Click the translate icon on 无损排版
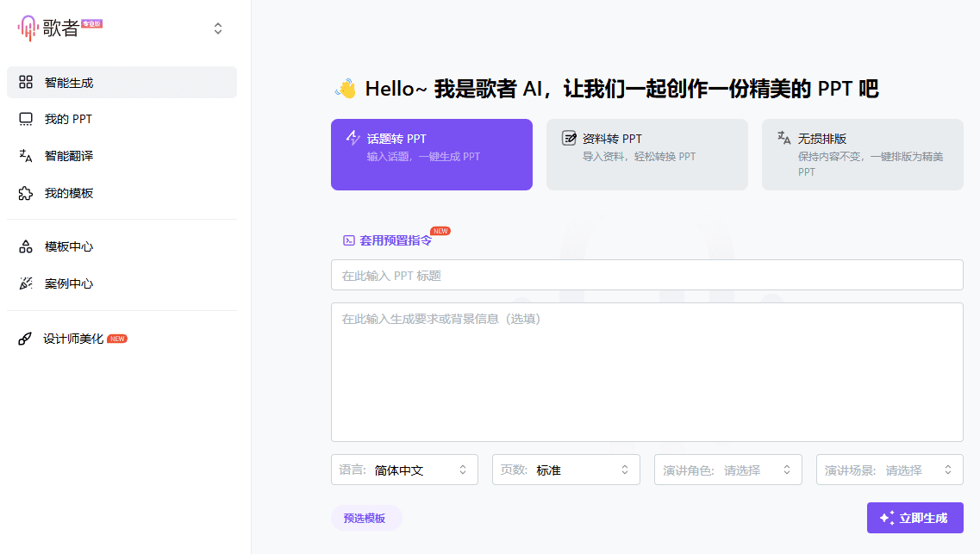The width and height of the screenshot is (980, 554). point(783,137)
